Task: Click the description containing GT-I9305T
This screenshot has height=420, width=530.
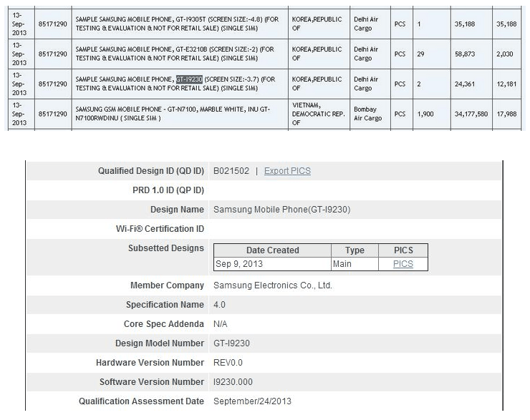Action: tap(177, 24)
